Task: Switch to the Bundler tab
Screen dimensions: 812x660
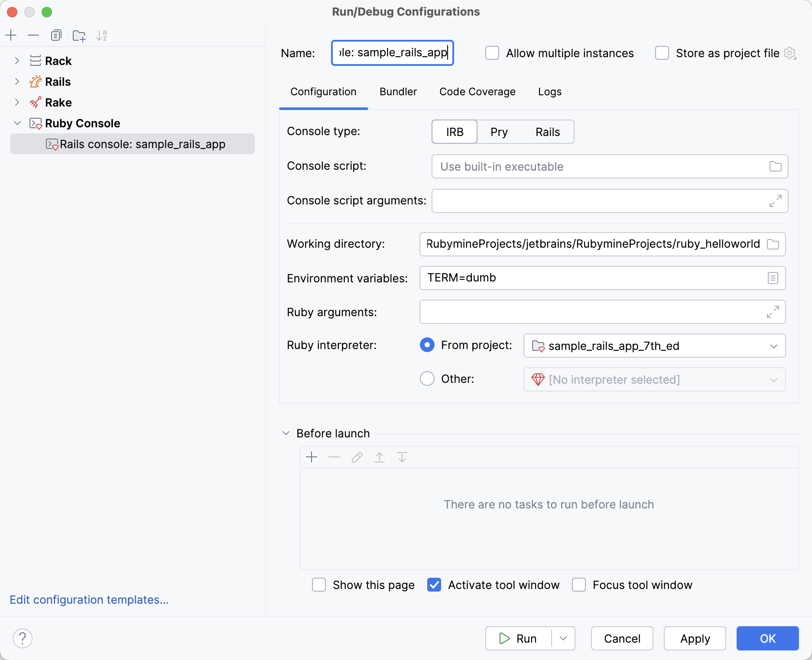Action: (x=398, y=92)
